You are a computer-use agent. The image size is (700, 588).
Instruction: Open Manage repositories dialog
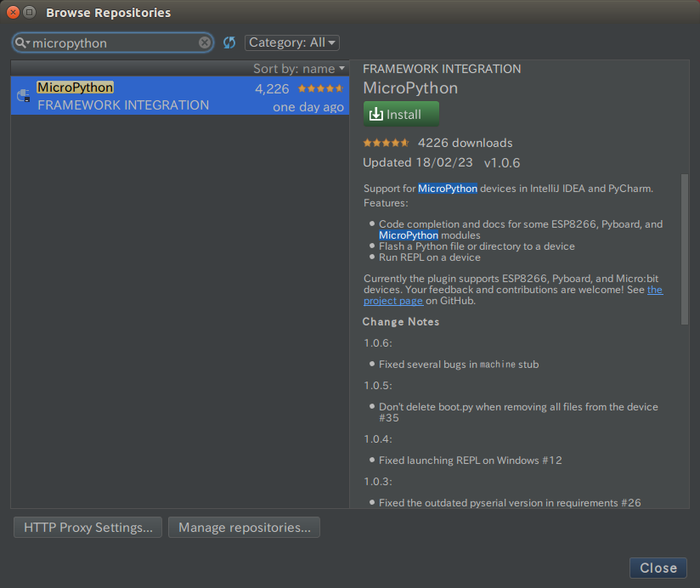pos(244,528)
